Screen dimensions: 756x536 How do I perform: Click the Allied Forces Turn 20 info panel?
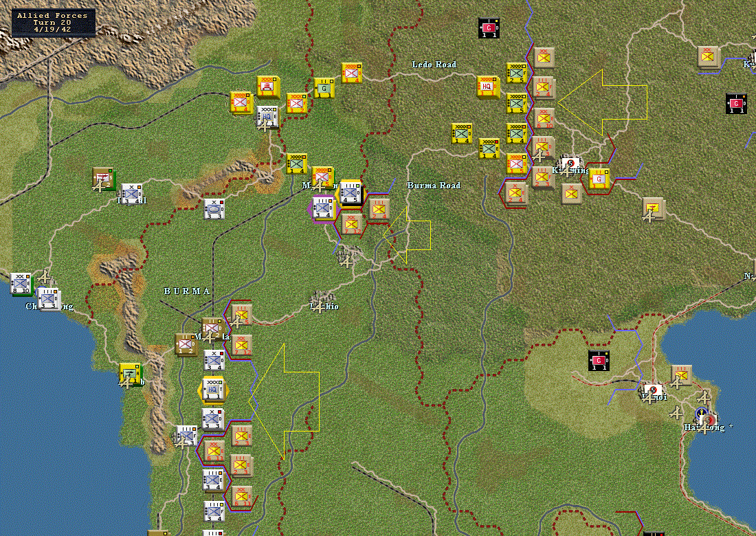53,22
